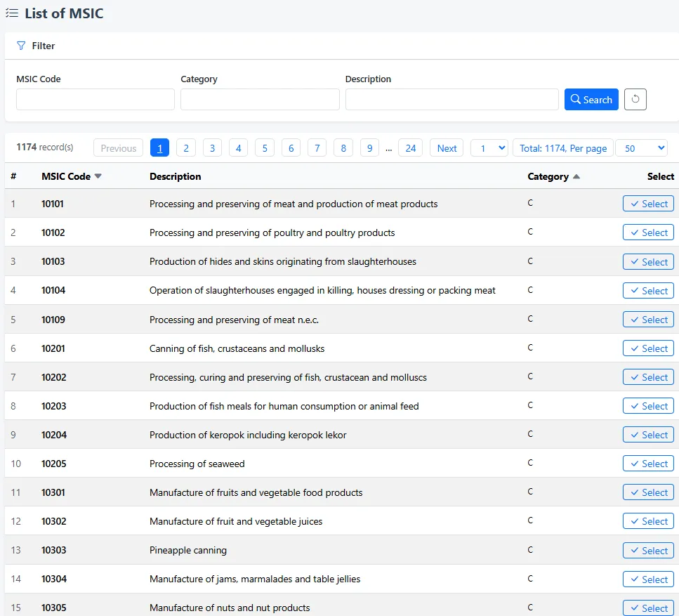The width and height of the screenshot is (679, 616).
Task: Click description 'Manufacture of nuts and nut products'
Action: (230, 608)
